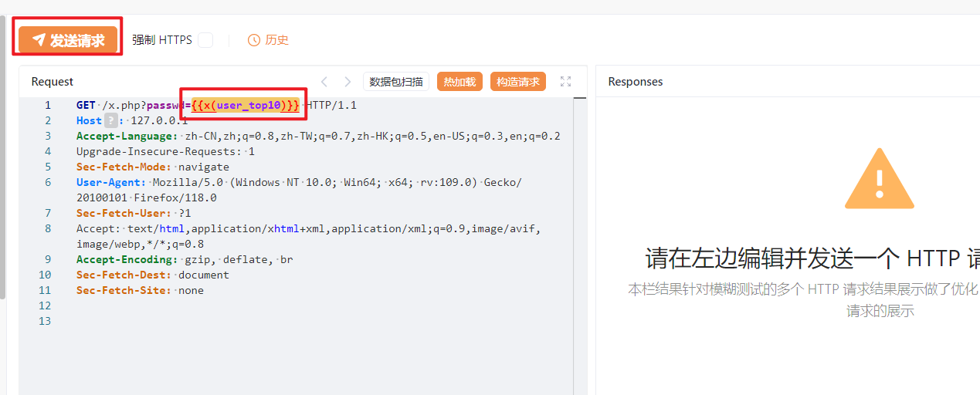Image resolution: width=980 pixels, height=395 pixels.
Task: Open the 历史 history link
Action: (276, 40)
